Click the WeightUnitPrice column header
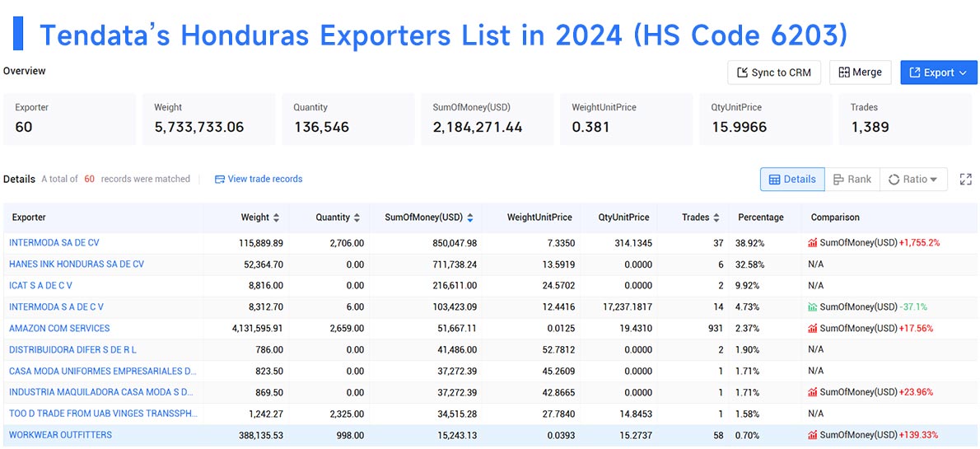 coord(539,217)
